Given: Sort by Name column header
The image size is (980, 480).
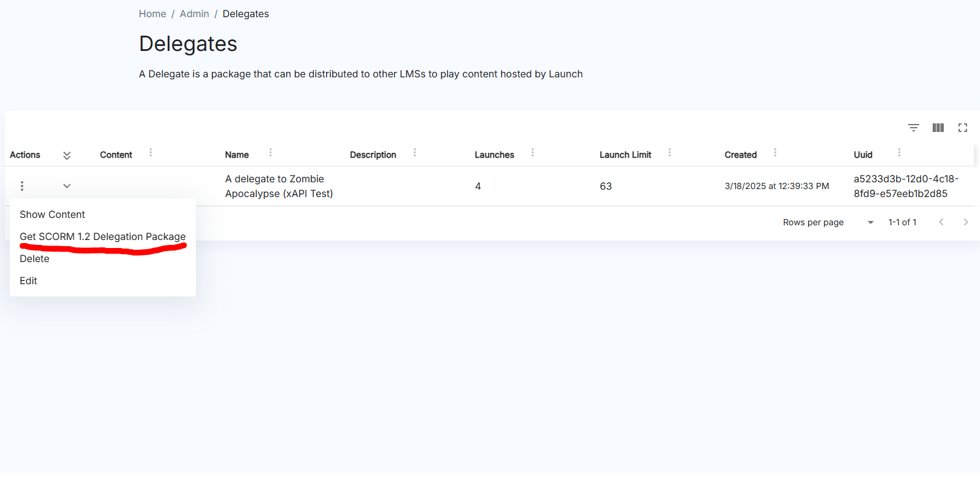Looking at the screenshot, I should [237, 155].
